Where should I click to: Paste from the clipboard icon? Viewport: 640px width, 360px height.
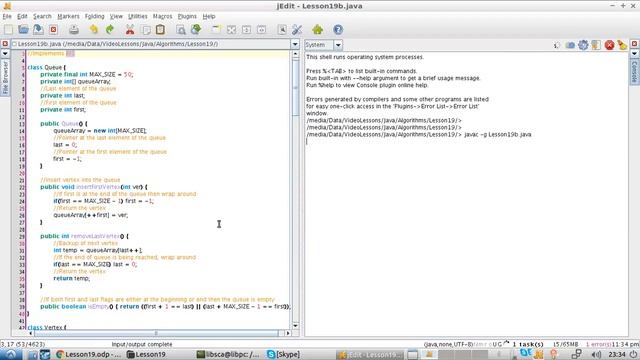(x=160, y=30)
